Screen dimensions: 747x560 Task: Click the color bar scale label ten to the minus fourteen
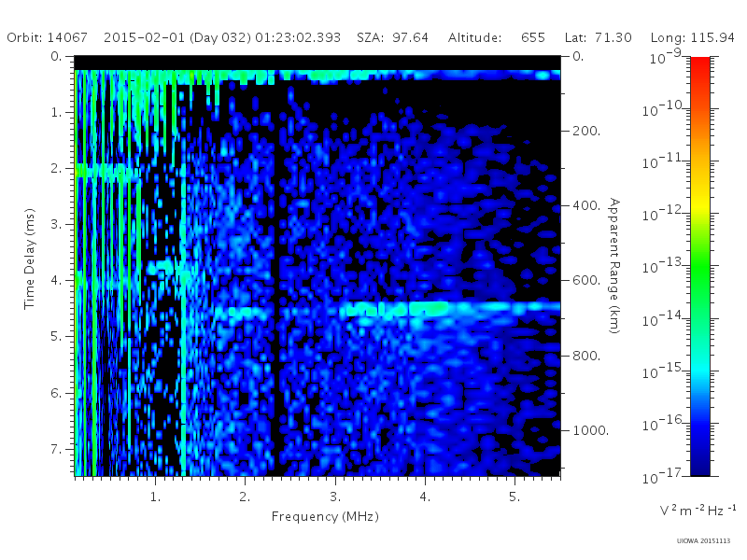664,318
